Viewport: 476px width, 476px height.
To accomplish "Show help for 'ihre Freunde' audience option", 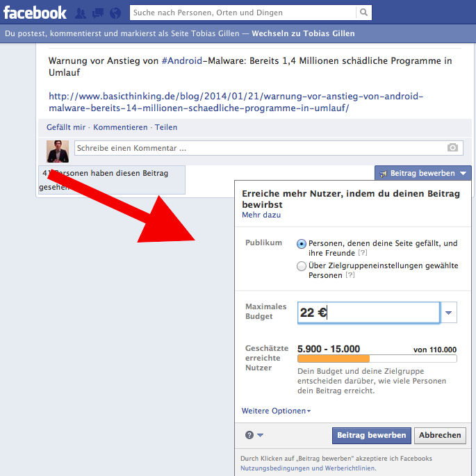I will tap(363, 252).
